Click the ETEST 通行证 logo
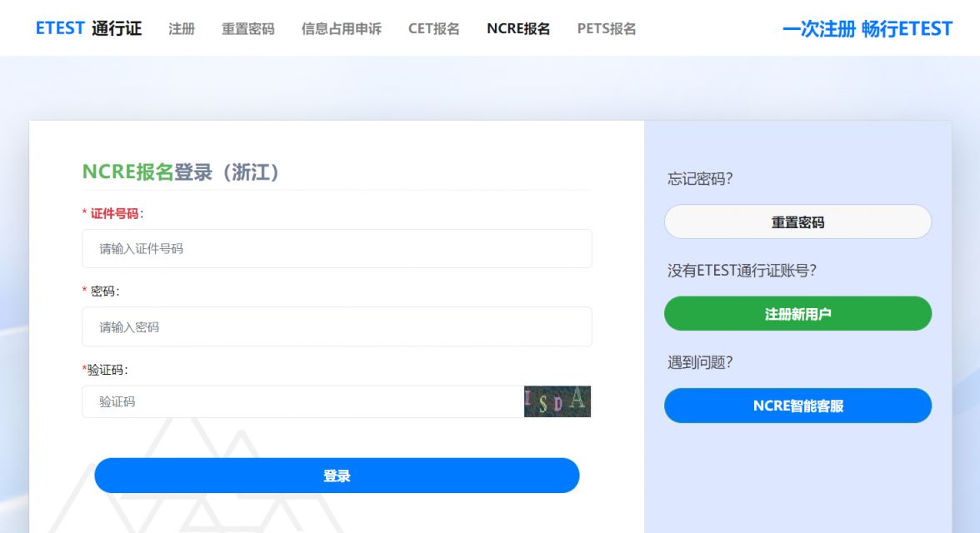Viewport: 980px width, 533px height. click(88, 29)
